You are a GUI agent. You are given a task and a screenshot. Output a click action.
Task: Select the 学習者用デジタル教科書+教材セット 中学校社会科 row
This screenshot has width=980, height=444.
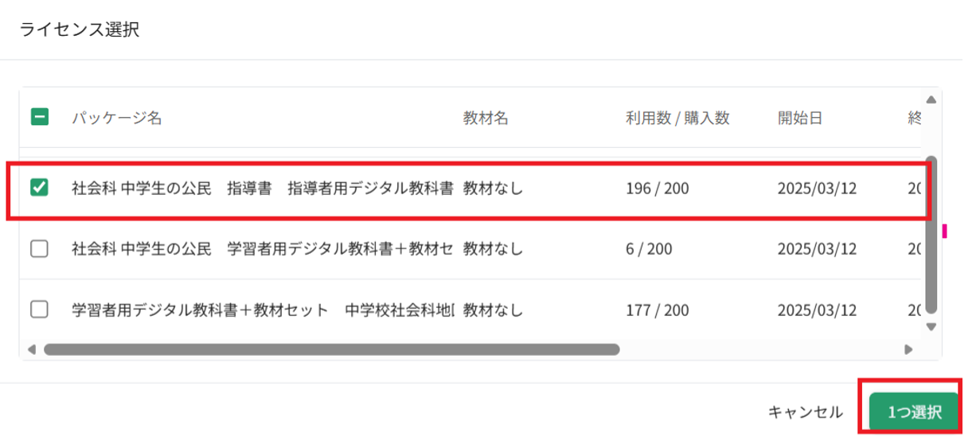click(x=262, y=310)
